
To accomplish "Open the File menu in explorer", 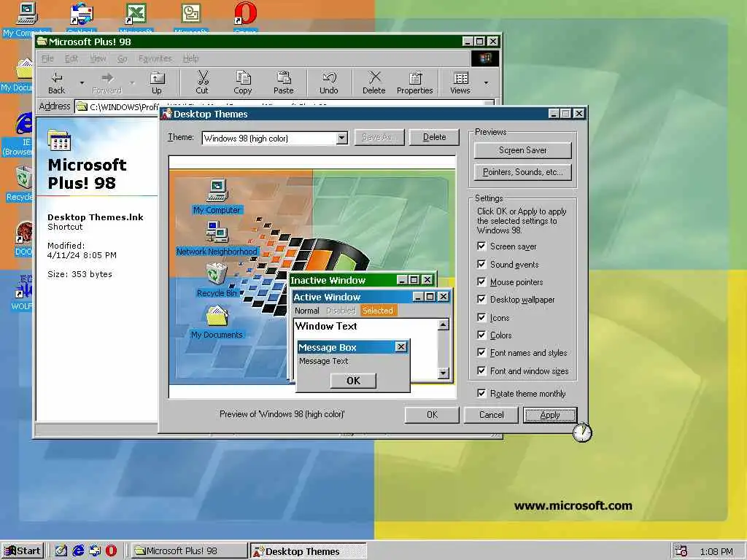I will [47, 58].
